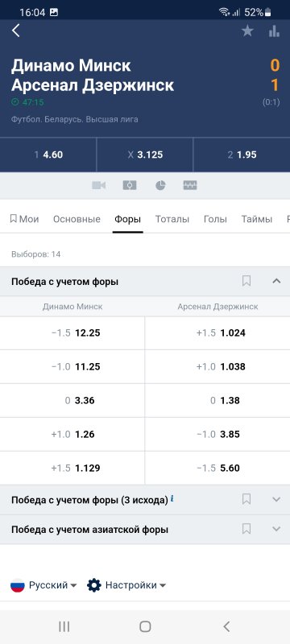Image resolution: width=290 pixels, height=644 pixels.
Task: Tap the Арсенал Дзержинск column header
Action: pos(217,307)
